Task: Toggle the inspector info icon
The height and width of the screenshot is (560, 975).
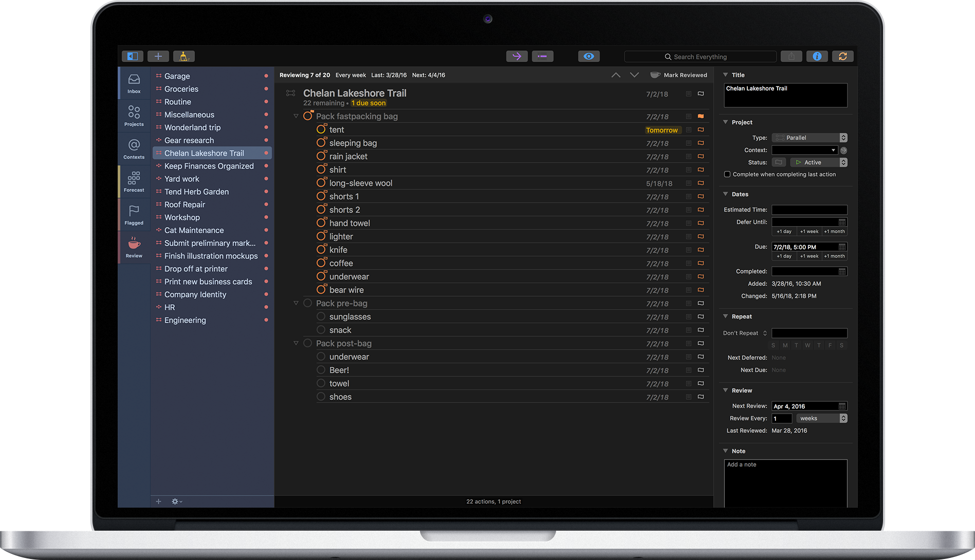Action: pyautogui.click(x=817, y=56)
